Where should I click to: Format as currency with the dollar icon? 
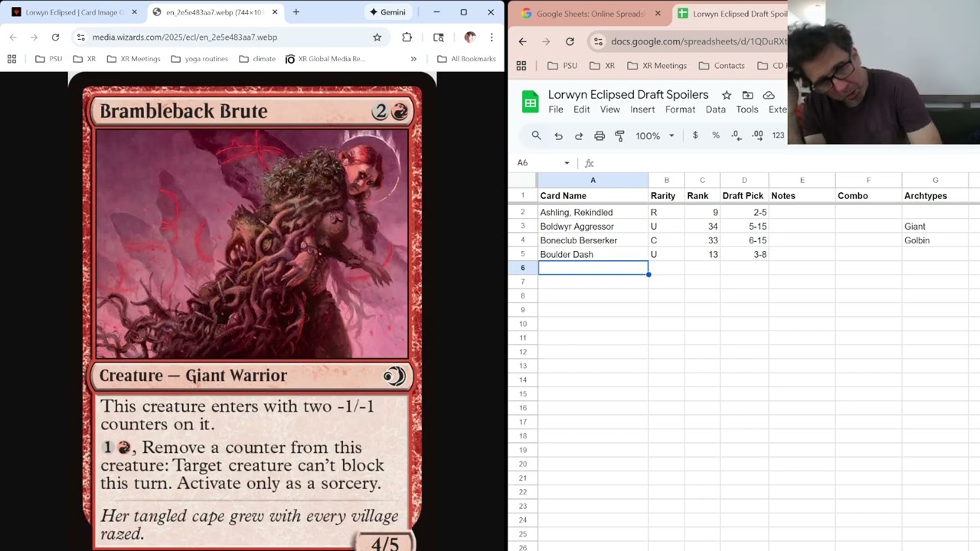(695, 135)
